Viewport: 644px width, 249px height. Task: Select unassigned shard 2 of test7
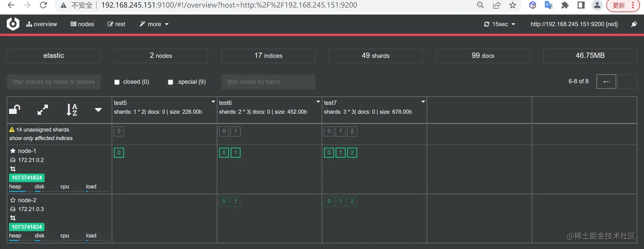(x=352, y=131)
